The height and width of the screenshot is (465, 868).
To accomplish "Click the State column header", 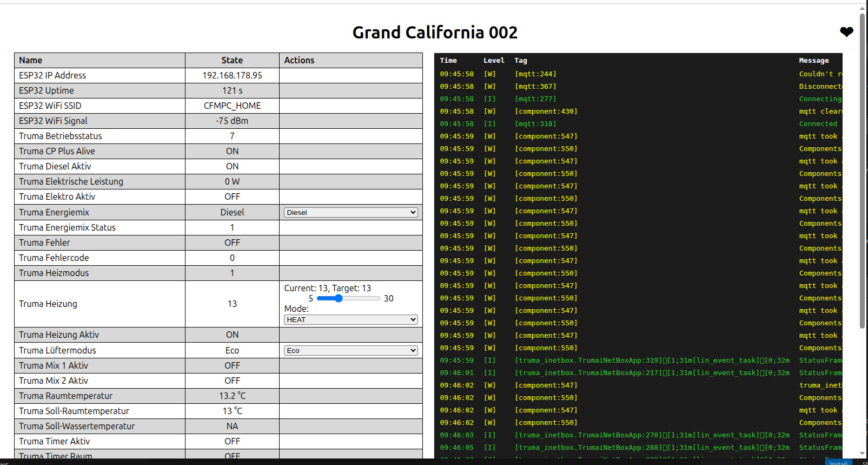I will (x=232, y=61).
